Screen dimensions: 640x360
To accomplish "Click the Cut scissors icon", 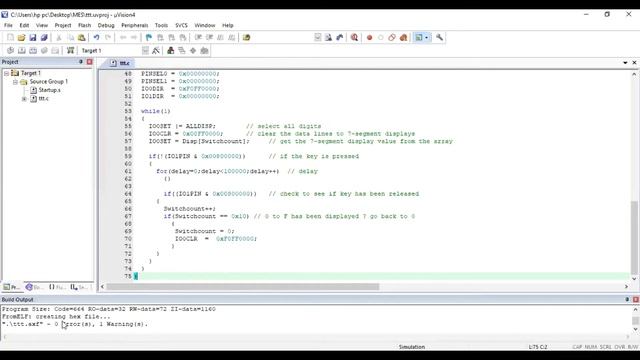I will 59,38.
